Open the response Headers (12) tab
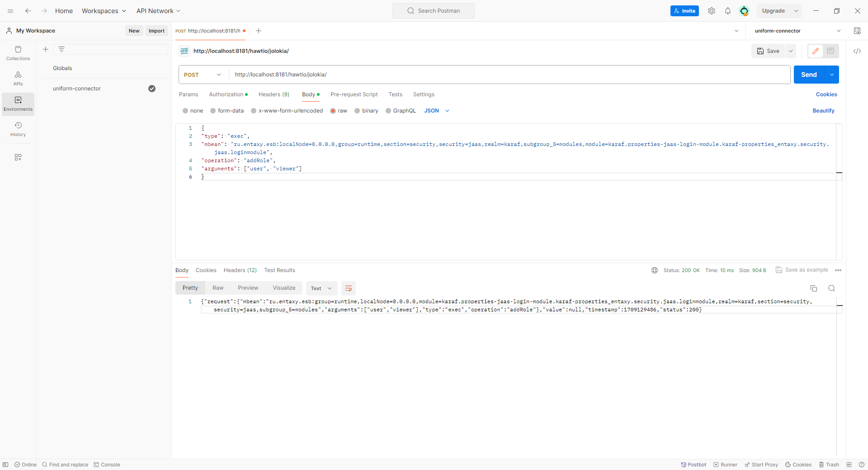Viewport: 868px width, 470px height. click(x=240, y=270)
